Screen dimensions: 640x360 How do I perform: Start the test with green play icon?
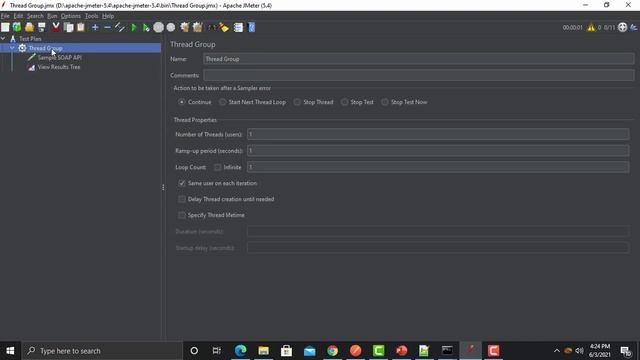coord(133,27)
